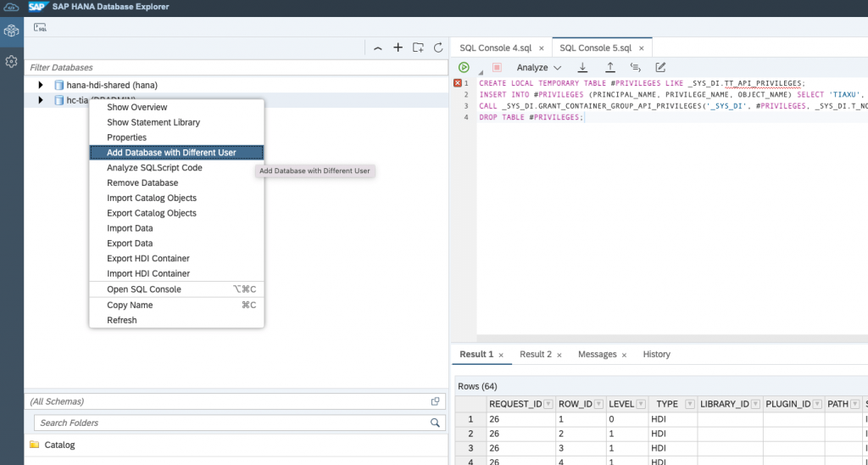The width and height of the screenshot is (868, 465).
Task: Click the search magnifier in Search Folders
Action: [x=435, y=423]
